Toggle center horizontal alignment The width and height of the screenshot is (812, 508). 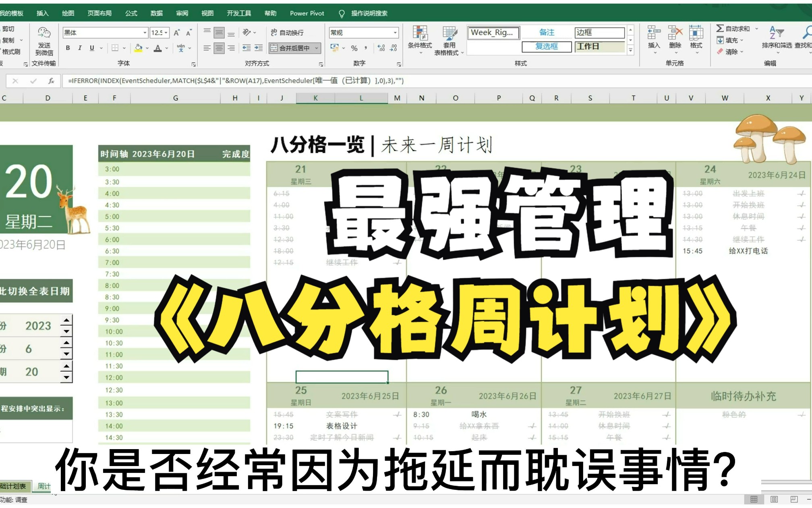click(x=219, y=48)
